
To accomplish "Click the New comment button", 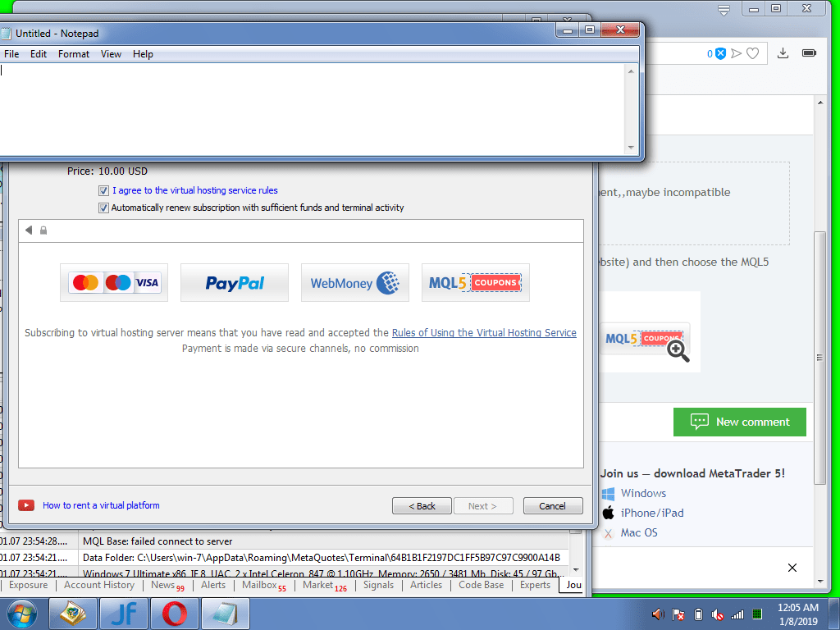I will pyautogui.click(x=739, y=422).
